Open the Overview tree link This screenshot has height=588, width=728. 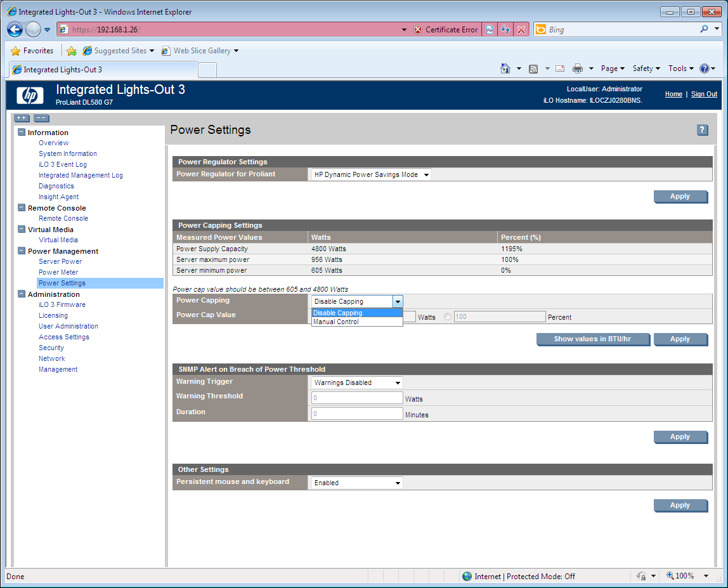coord(53,143)
